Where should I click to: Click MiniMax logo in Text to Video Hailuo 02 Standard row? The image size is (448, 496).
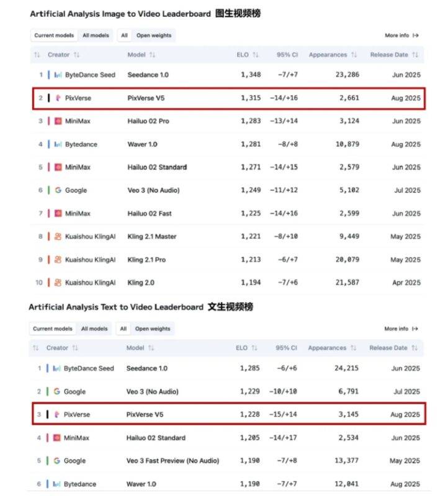click(56, 438)
